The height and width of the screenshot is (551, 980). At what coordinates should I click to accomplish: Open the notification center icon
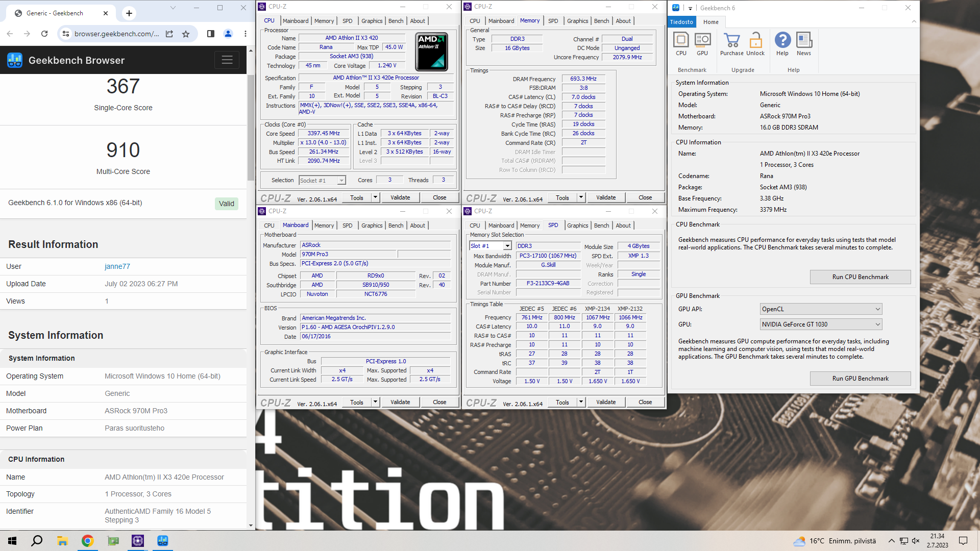click(x=963, y=541)
